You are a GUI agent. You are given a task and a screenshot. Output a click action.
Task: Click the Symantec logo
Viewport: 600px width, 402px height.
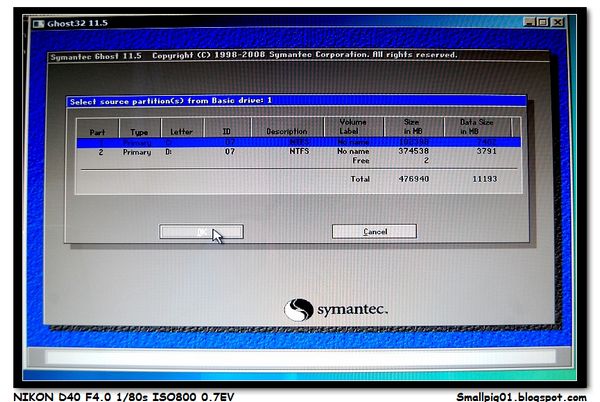[336, 309]
